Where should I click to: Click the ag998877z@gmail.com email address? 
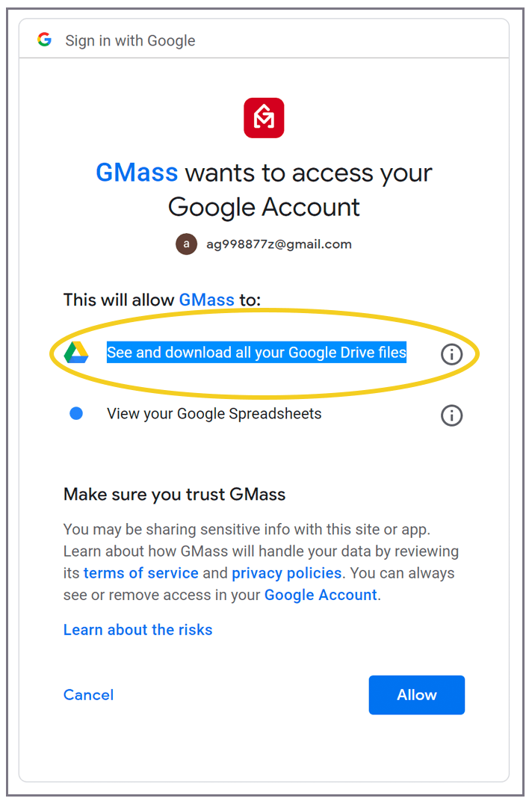279,244
